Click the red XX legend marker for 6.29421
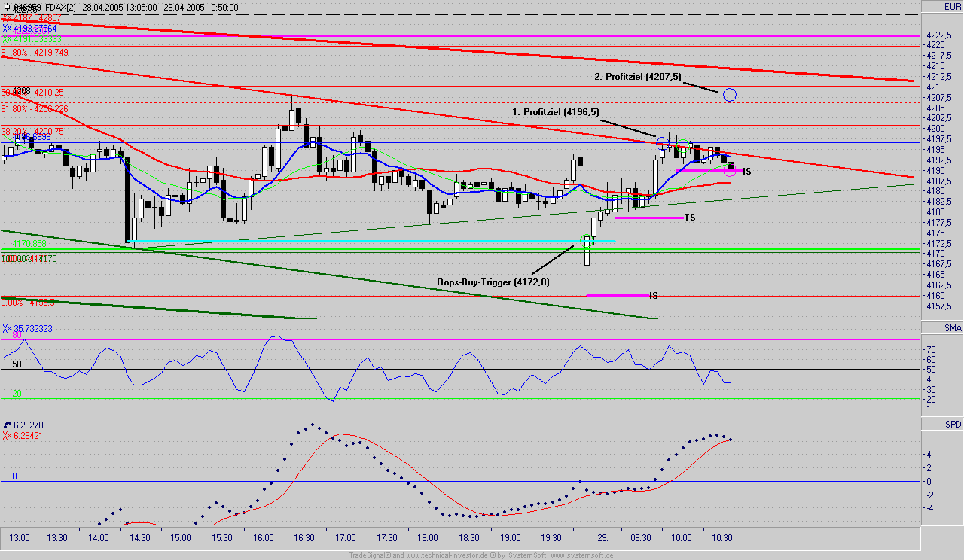The width and height of the screenshot is (964, 560). click(7, 435)
